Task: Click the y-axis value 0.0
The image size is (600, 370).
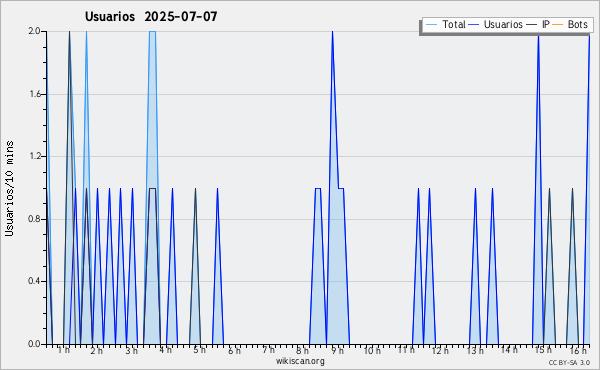Action: tap(34, 344)
